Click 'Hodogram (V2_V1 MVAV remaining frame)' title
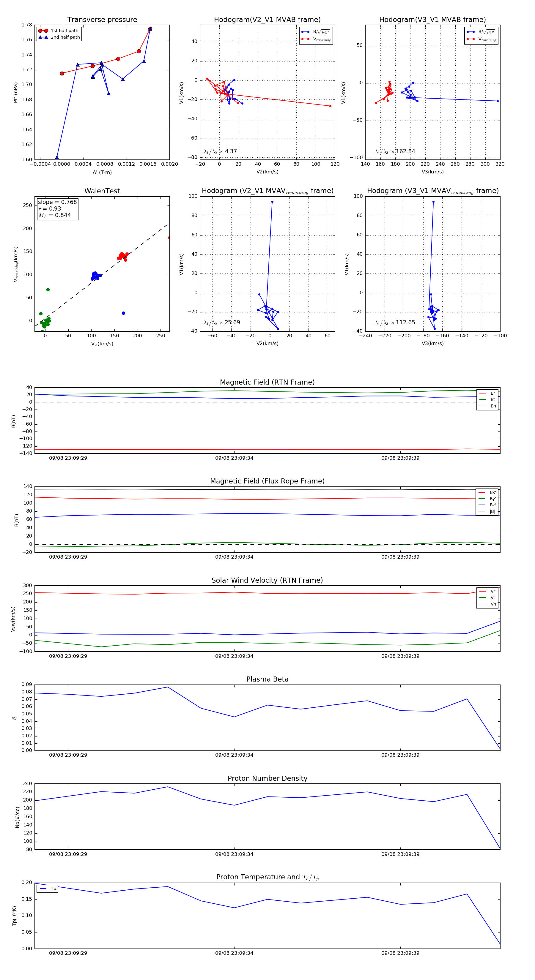 click(x=267, y=191)
